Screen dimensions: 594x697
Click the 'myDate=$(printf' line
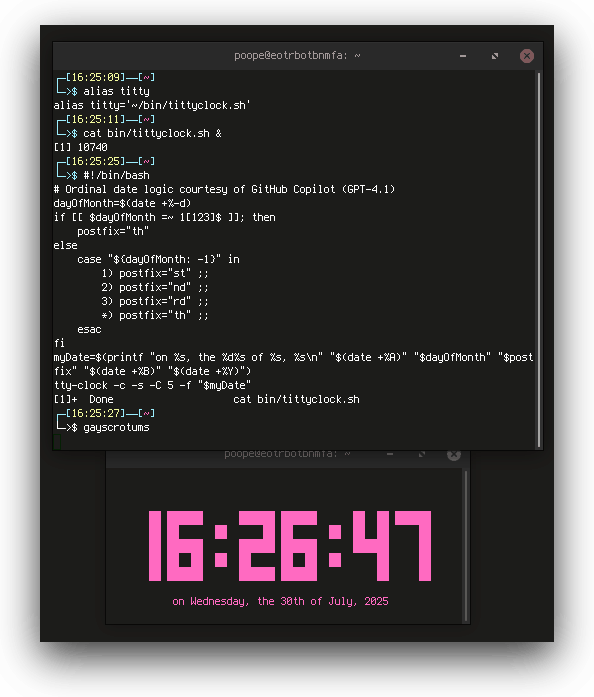coord(293,365)
